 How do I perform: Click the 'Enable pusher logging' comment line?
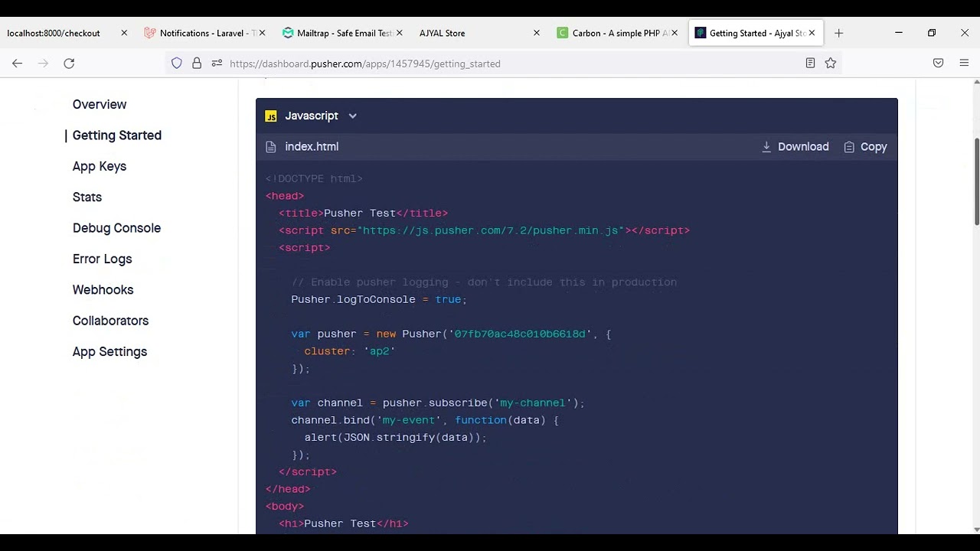pos(484,282)
